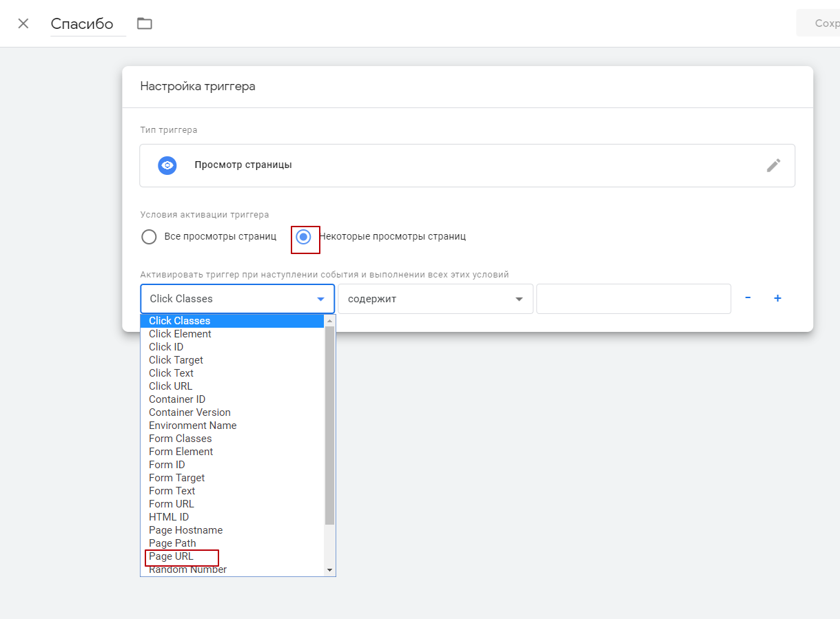Click the scroll down arrow in dropdown list
The height and width of the screenshot is (619, 840).
pyautogui.click(x=329, y=570)
